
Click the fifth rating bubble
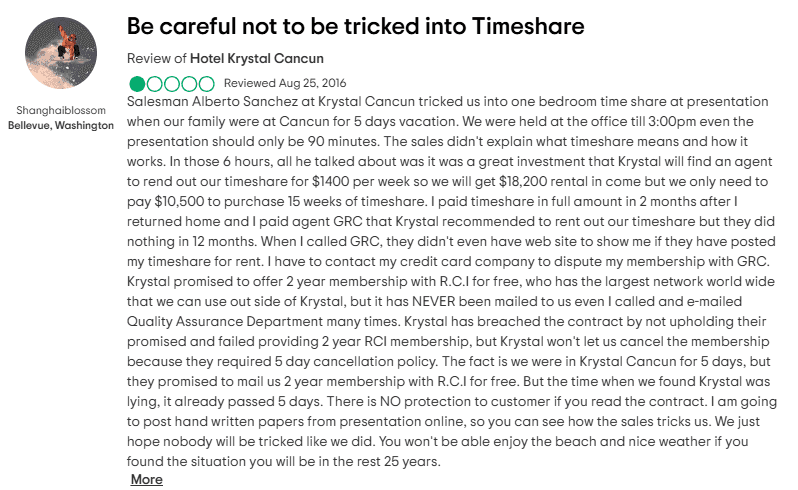pyautogui.click(x=206, y=83)
